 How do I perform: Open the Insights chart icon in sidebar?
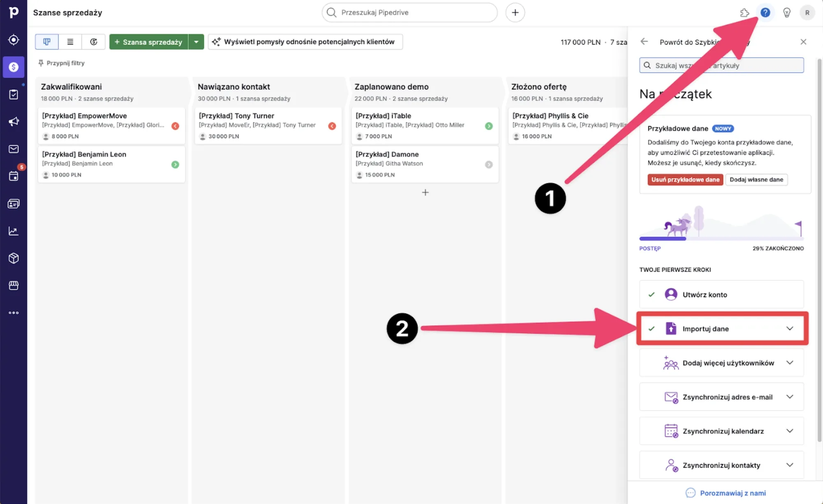click(14, 231)
